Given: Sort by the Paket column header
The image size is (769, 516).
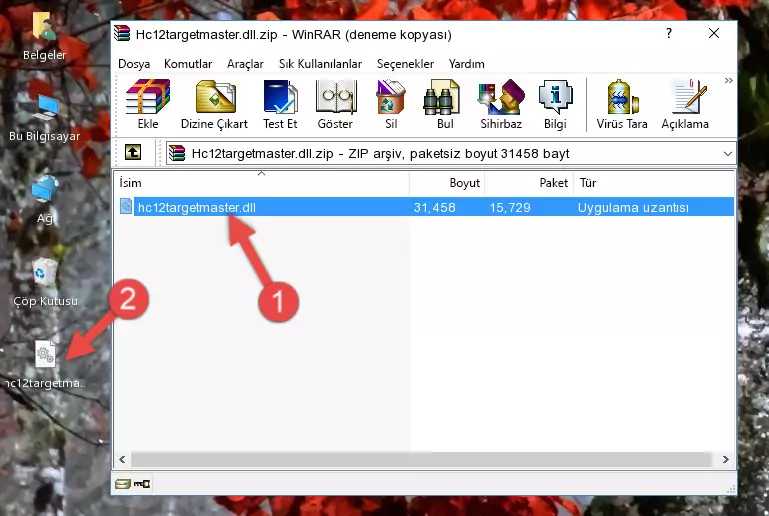Looking at the screenshot, I should [529, 182].
